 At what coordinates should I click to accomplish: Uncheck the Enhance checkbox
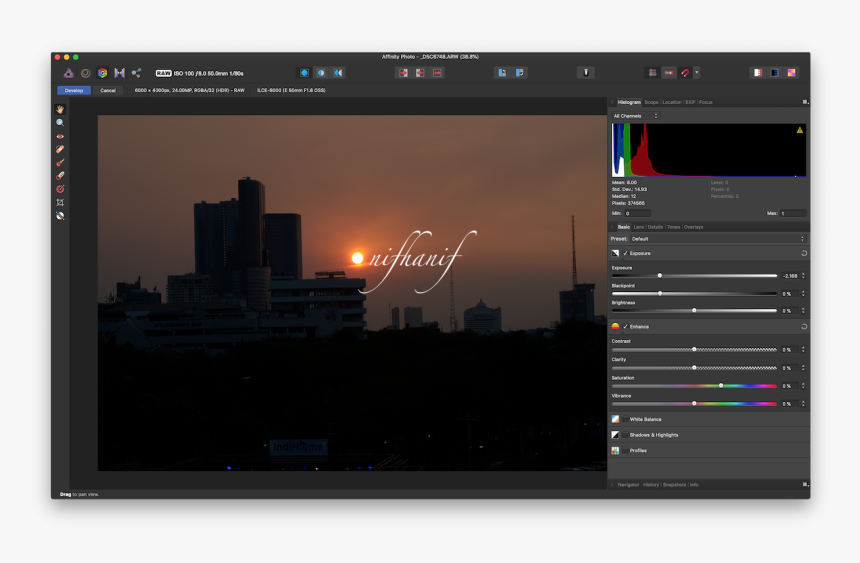pos(625,326)
